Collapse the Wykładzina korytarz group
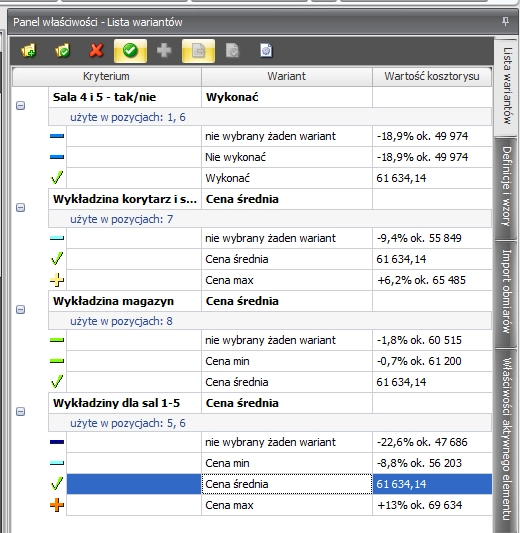The width and height of the screenshot is (520, 533). pyautogui.click(x=20, y=208)
